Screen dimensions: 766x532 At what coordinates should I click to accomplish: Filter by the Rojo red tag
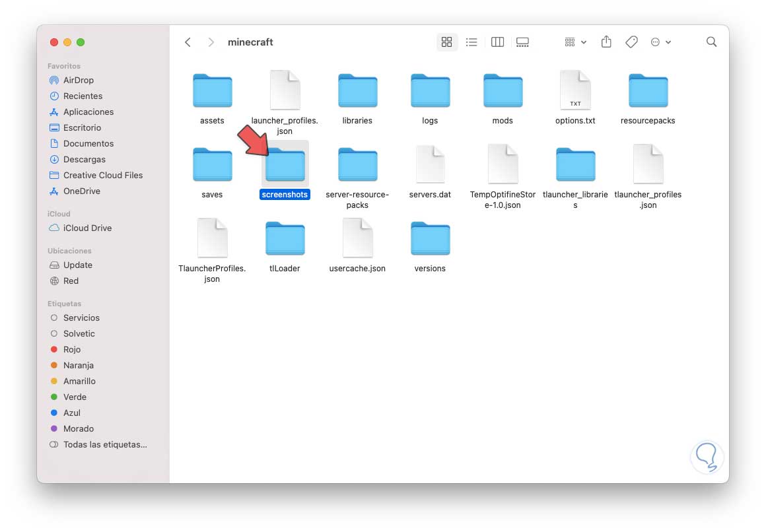(x=65, y=349)
